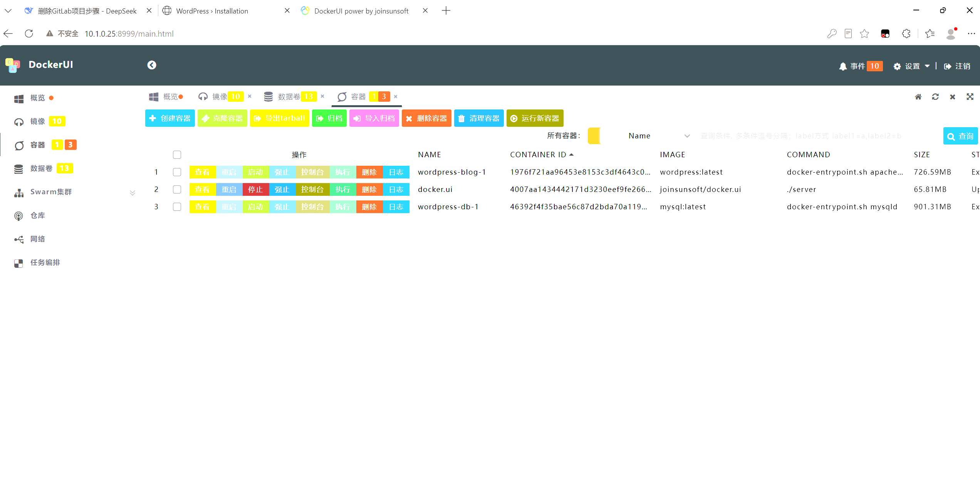Open the Name filter dropdown

tap(659, 136)
